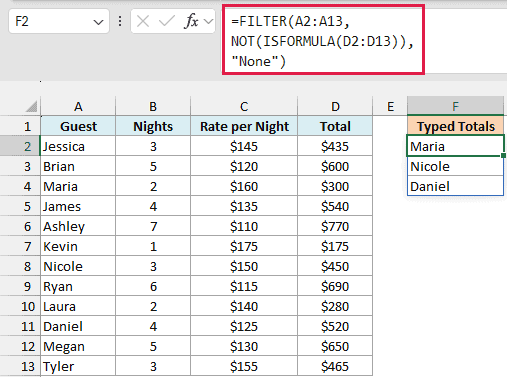
Task: Select cell with guest James
Action: click(x=78, y=206)
